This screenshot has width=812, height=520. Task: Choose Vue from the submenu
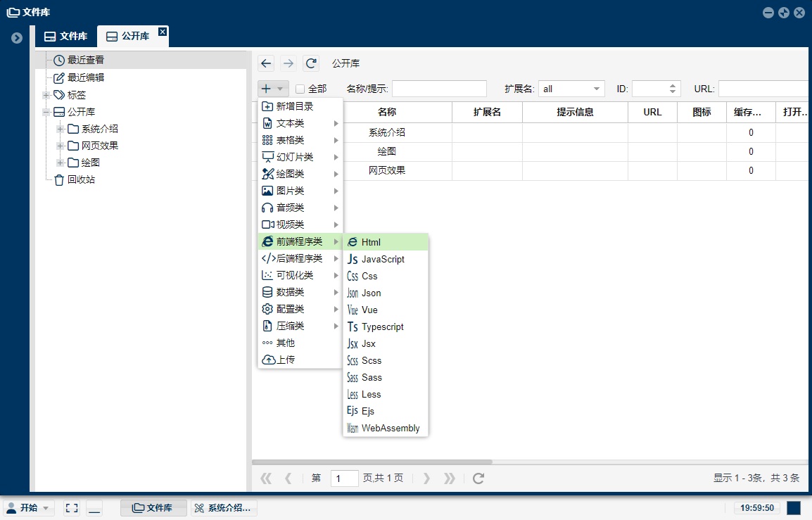[369, 310]
